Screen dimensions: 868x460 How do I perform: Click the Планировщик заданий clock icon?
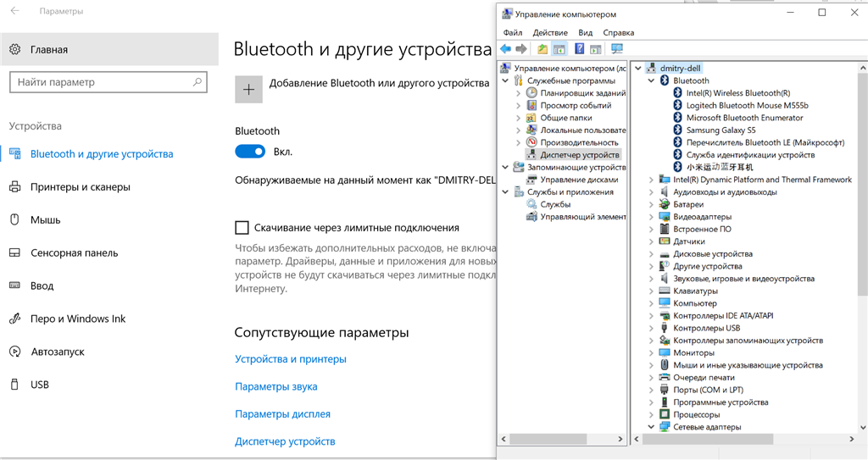pos(531,93)
